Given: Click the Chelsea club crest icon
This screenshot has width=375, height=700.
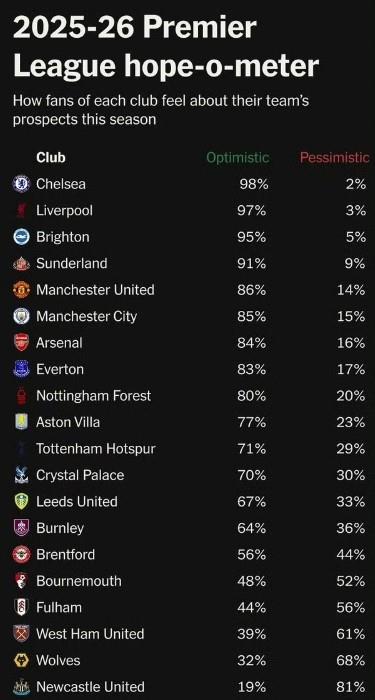Looking at the screenshot, I should tap(21, 184).
